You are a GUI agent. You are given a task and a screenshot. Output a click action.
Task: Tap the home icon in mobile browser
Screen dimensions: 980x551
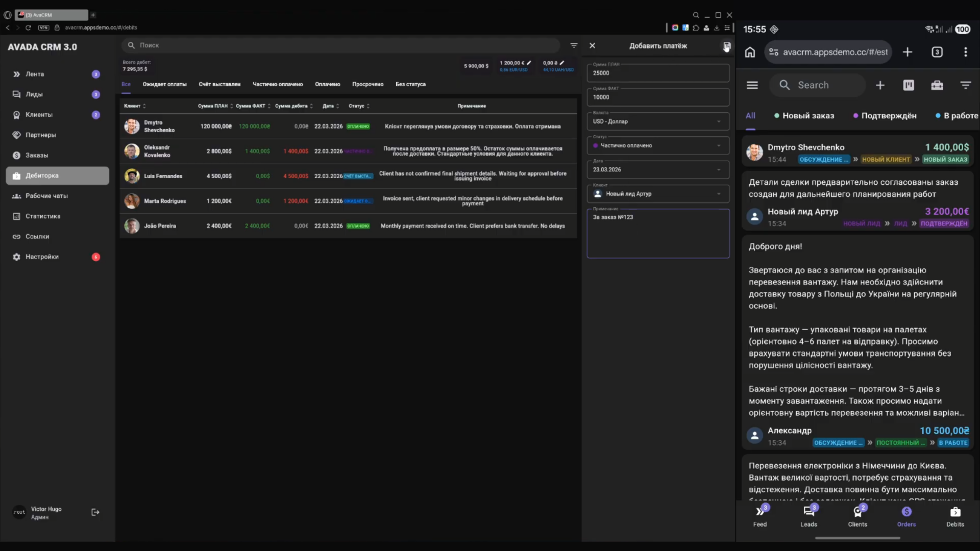(x=750, y=52)
